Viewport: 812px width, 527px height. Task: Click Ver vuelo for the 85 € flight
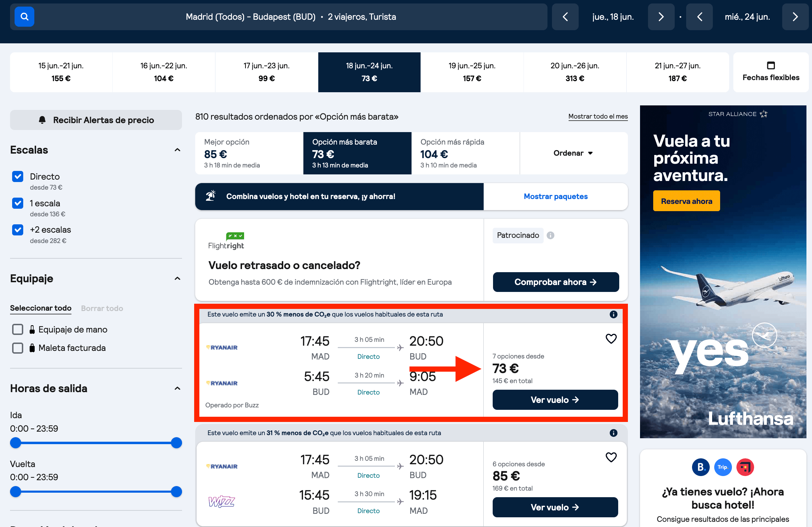click(x=555, y=507)
